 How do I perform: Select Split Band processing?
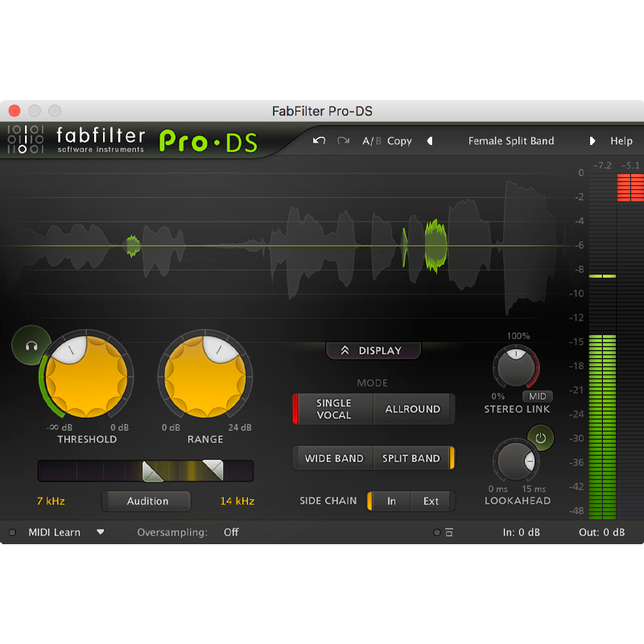411,458
